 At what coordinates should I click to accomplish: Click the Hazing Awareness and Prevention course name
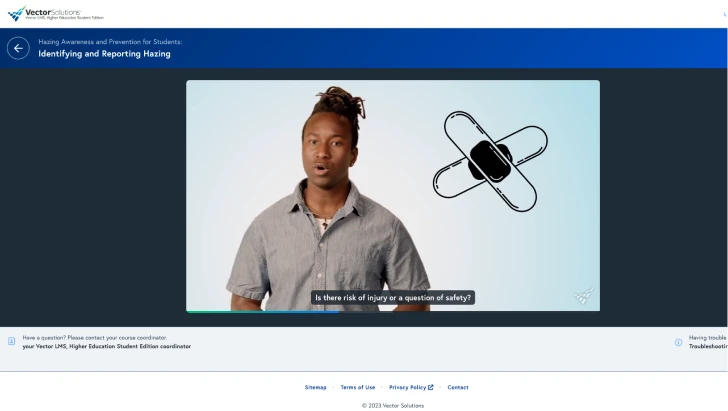coord(110,42)
